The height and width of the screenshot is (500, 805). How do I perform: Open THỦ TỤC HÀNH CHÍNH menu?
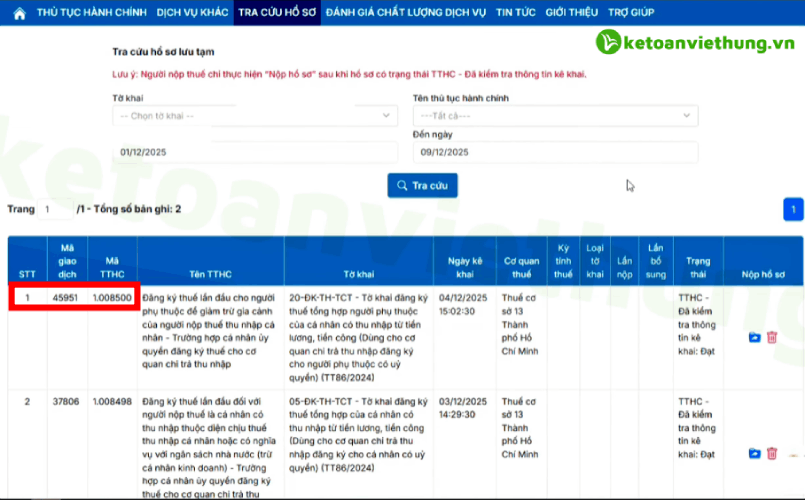[92, 12]
